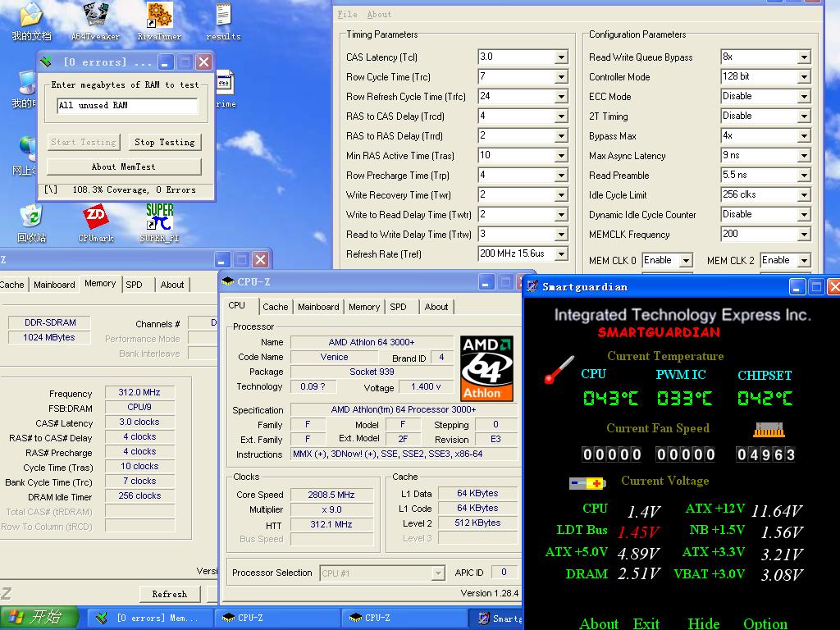The height and width of the screenshot is (630, 840).
Task: Open the Read Preamble dropdown
Action: click(804, 176)
